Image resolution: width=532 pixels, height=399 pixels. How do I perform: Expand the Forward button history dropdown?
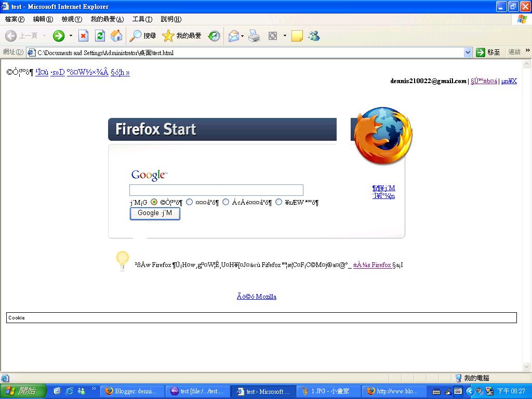(71, 36)
